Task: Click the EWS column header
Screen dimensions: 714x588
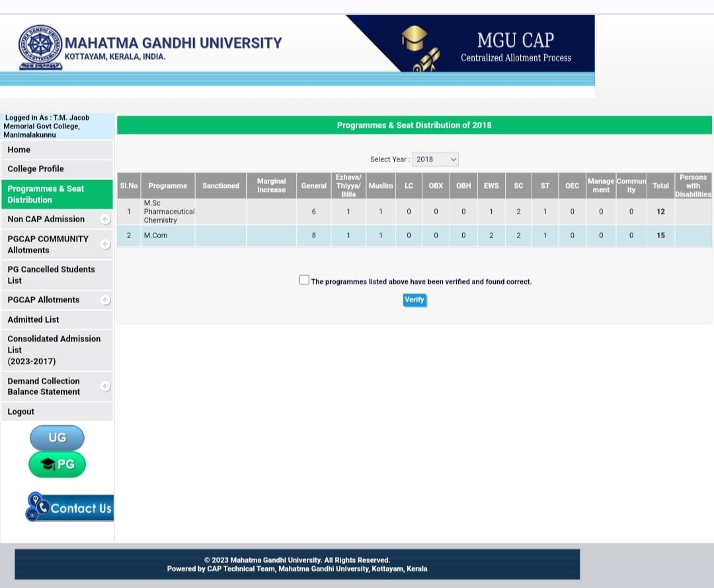Action: point(491,186)
